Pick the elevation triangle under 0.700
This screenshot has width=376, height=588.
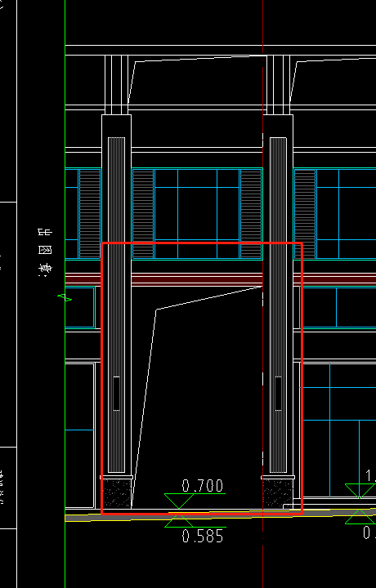pyautogui.click(x=179, y=501)
